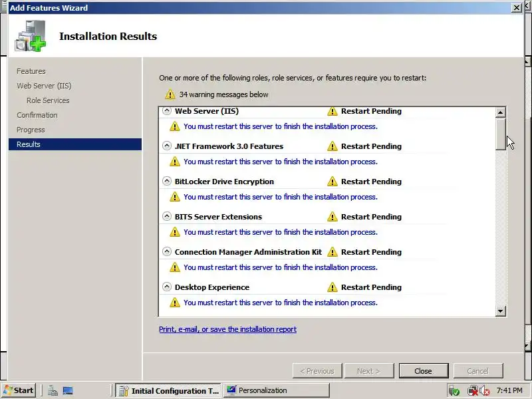Image resolution: width=532 pixels, height=399 pixels.
Task: Click warning icon beside restart message under Connection Manager
Action: pos(175,267)
